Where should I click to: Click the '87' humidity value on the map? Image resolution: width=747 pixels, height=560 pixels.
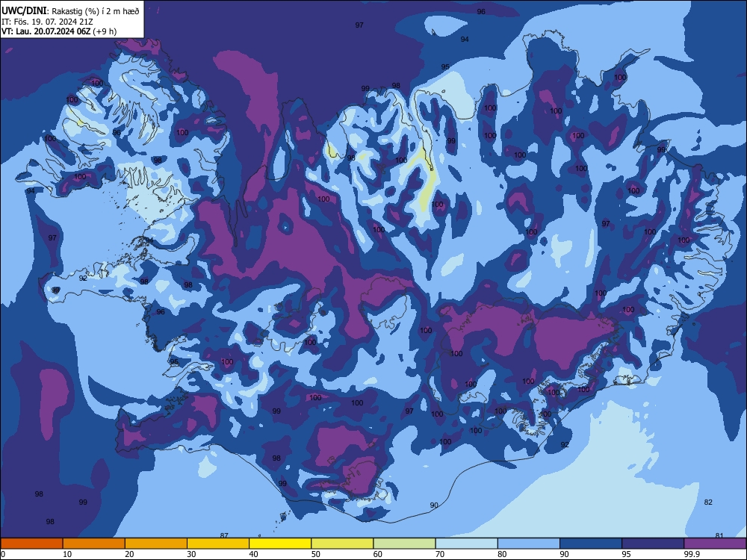224,535
